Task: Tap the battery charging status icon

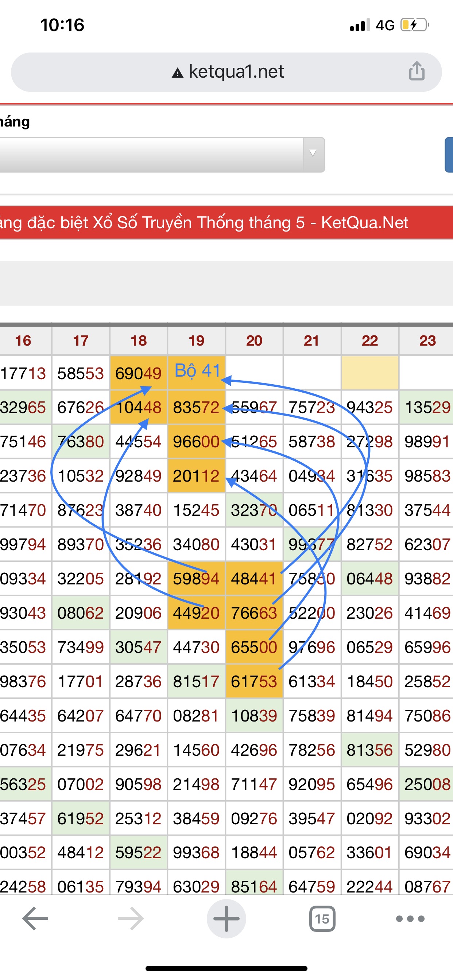Action: 414,25
